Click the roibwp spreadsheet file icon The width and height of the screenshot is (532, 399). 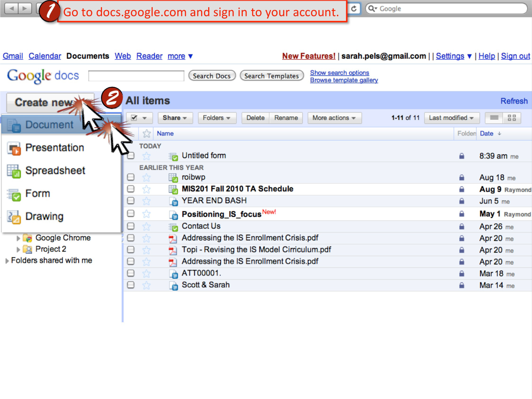tap(173, 178)
